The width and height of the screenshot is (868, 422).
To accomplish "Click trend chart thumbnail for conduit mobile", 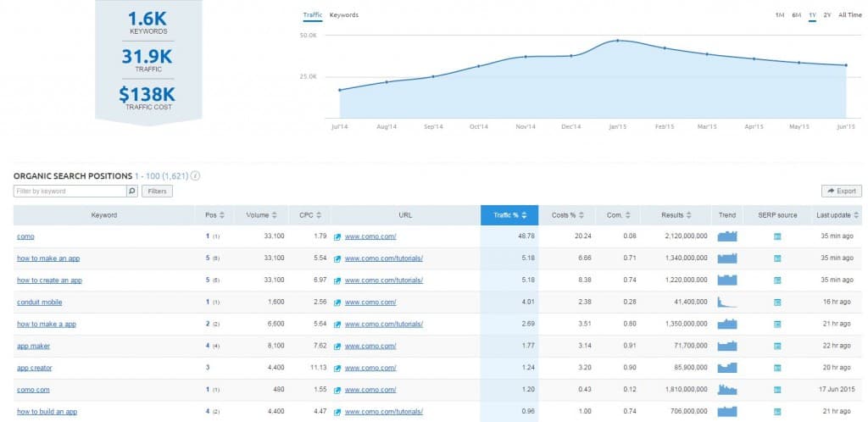I will [x=727, y=302].
